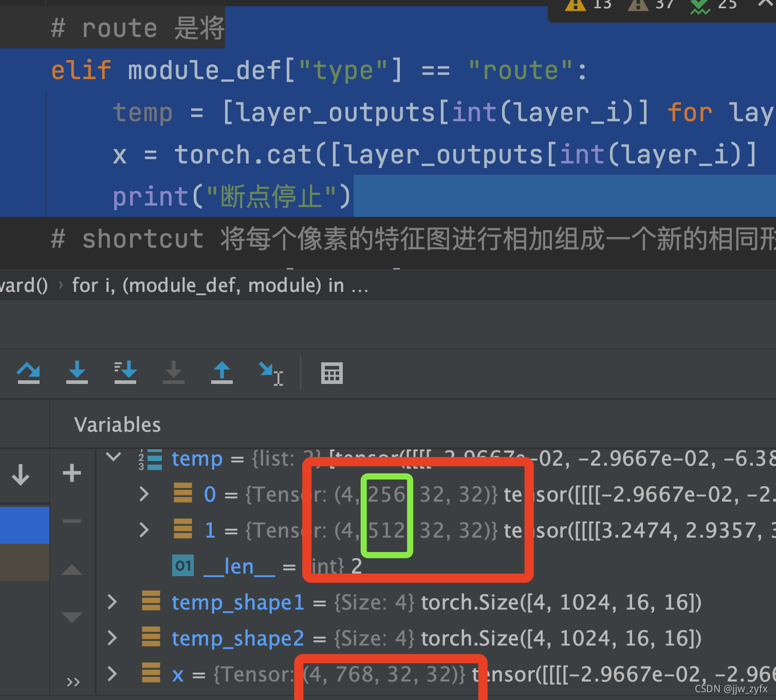Image resolution: width=776 pixels, height=700 pixels.
Task: Expand the temp_shape2 variable
Action: point(112,638)
